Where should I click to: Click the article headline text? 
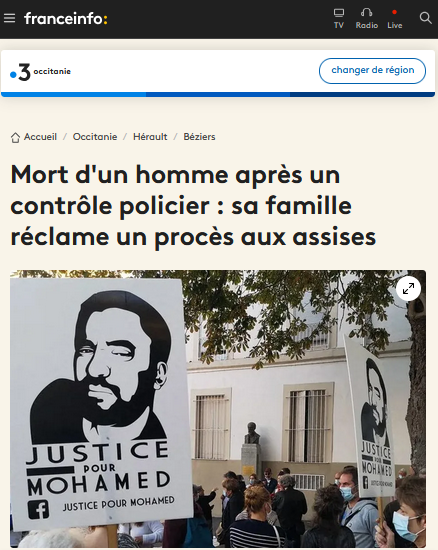click(x=193, y=206)
